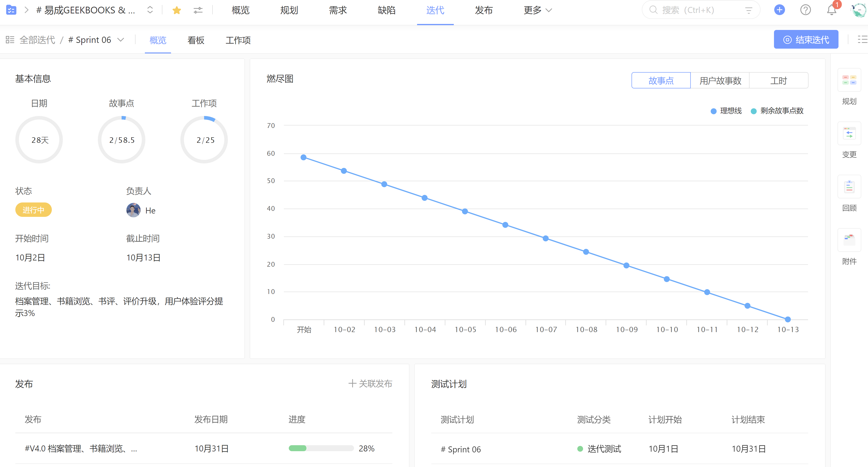Open the 回顾 sidebar panel icon

[x=849, y=187]
